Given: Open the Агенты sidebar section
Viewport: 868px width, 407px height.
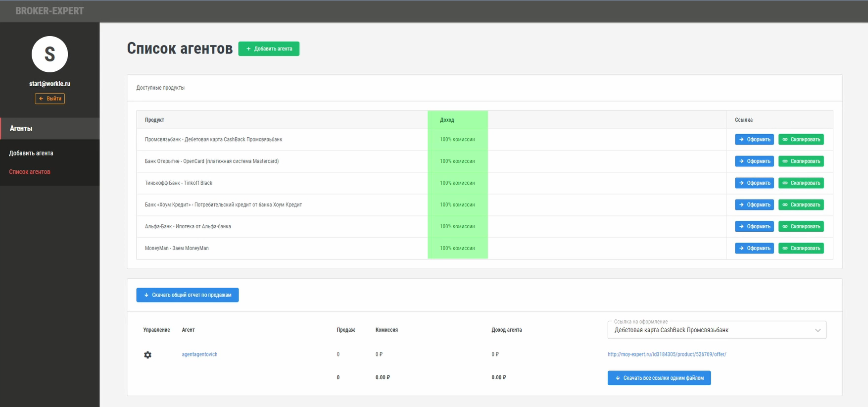Looking at the screenshot, I should (49, 128).
